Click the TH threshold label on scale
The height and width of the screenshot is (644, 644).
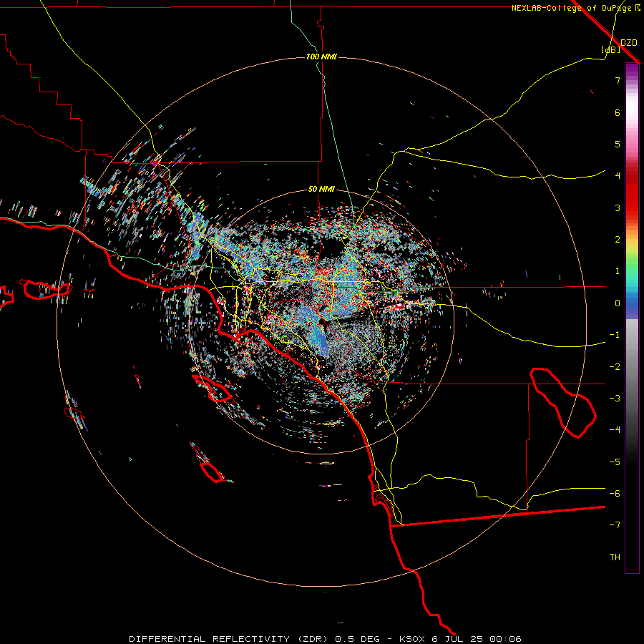615,557
